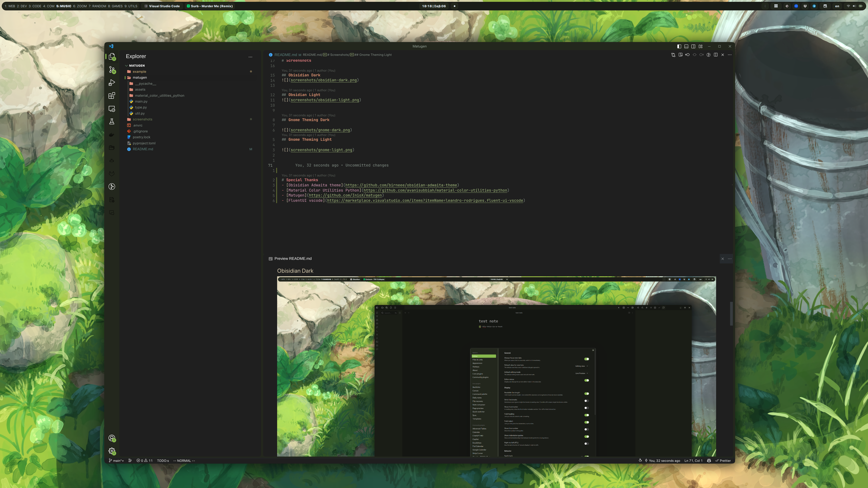Click the Split Editor Right icon
This screenshot has width=868, height=488.
click(715, 55)
